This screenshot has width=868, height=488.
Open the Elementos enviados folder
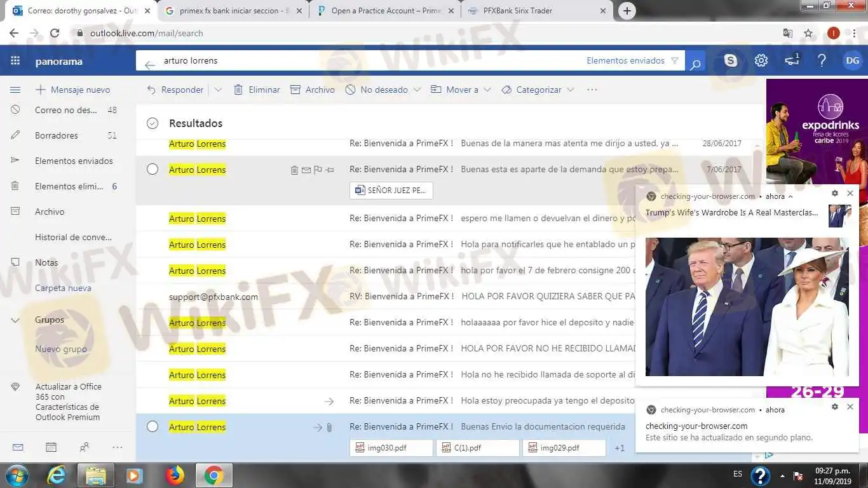tap(74, 161)
